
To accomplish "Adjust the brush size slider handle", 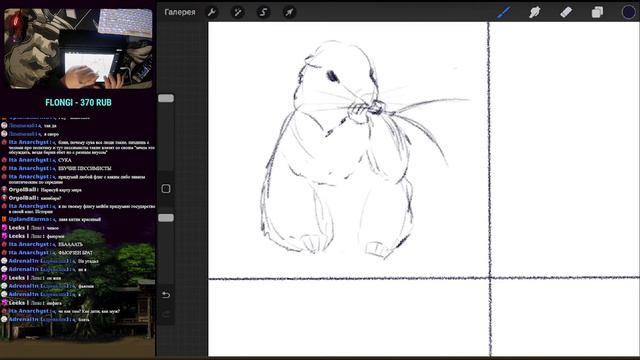I will coord(166,98).
